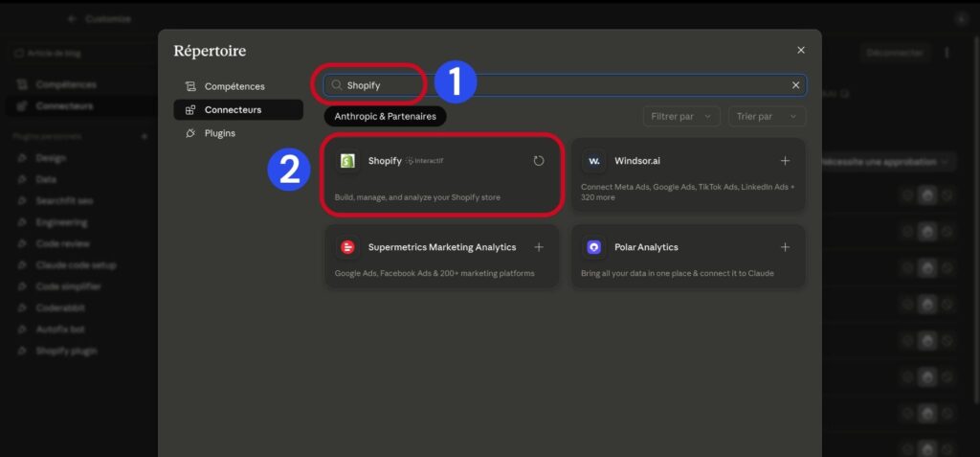Open the Data plugin
Viewport: 980px width, 457px height.
coord(46,179)
